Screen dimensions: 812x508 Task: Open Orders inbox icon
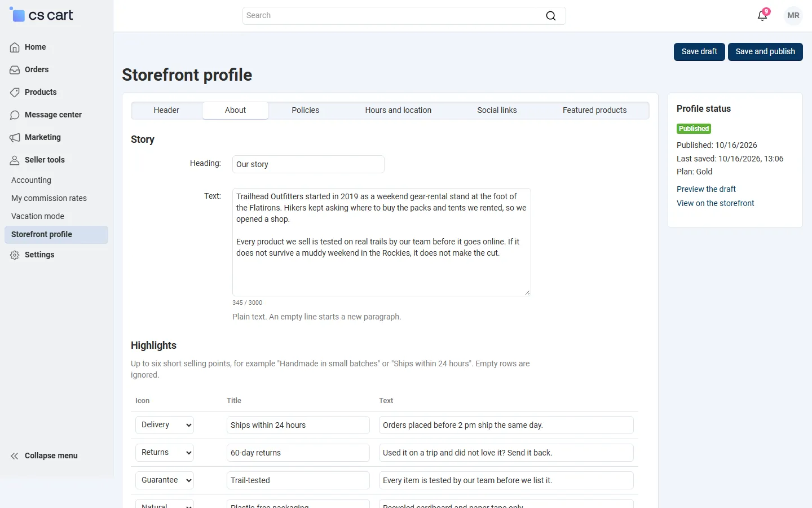(x=15, y=70)
